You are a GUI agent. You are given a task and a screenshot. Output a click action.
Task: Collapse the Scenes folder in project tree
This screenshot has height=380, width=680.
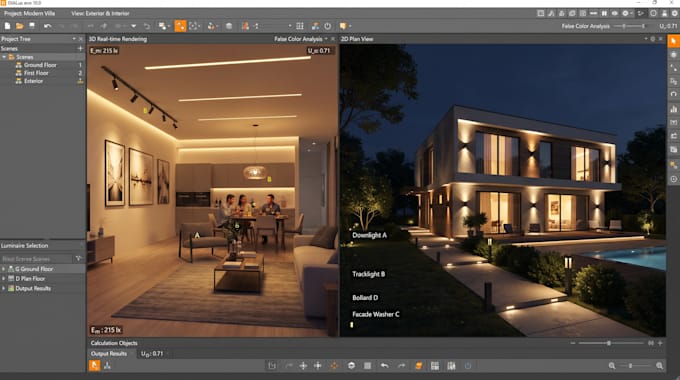pyautogui.click(x=4, y=57)
